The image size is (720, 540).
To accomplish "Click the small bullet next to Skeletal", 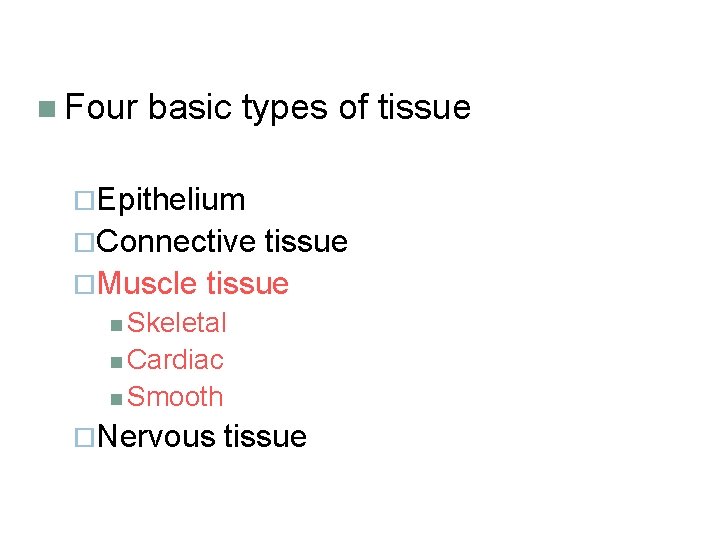I will point(118,324).
